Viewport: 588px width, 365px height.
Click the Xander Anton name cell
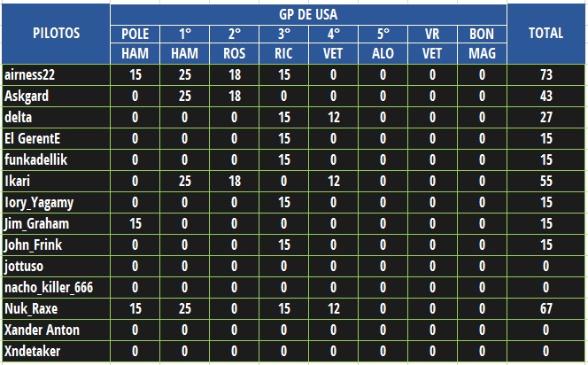tap(56, 330)
